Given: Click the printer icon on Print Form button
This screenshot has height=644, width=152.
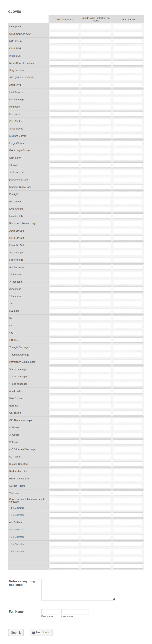Looking at the screenshot, I should 33,633.
